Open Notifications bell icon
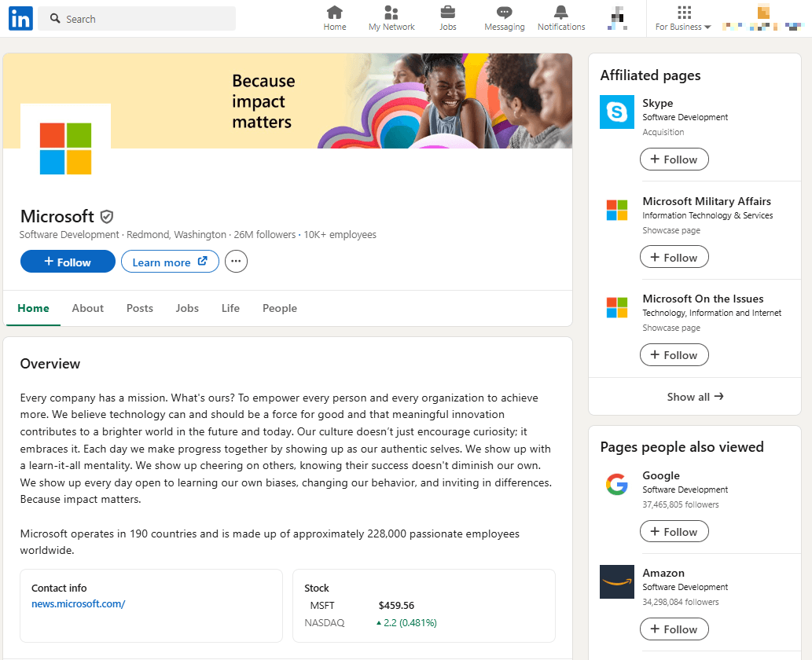812x660 pixels. (x=560, y=19)
